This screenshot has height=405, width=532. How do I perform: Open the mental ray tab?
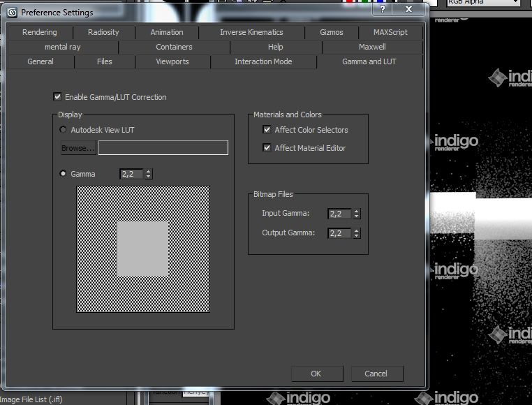tap(62, 47)
